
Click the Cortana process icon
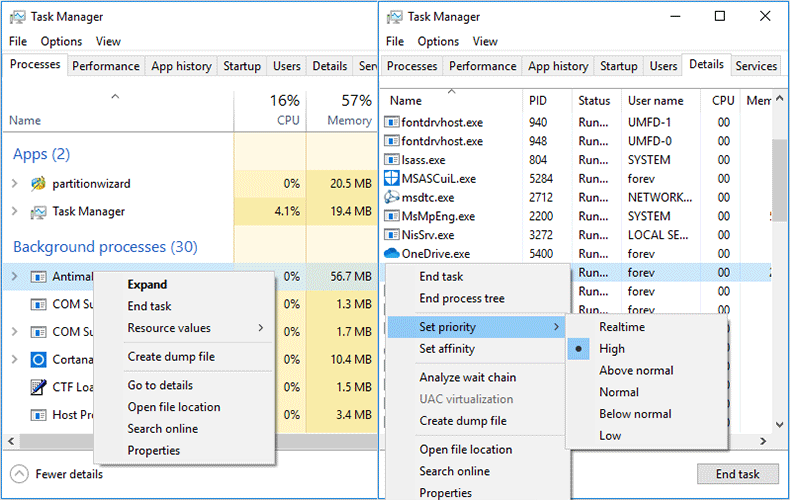tap(38, 359)
